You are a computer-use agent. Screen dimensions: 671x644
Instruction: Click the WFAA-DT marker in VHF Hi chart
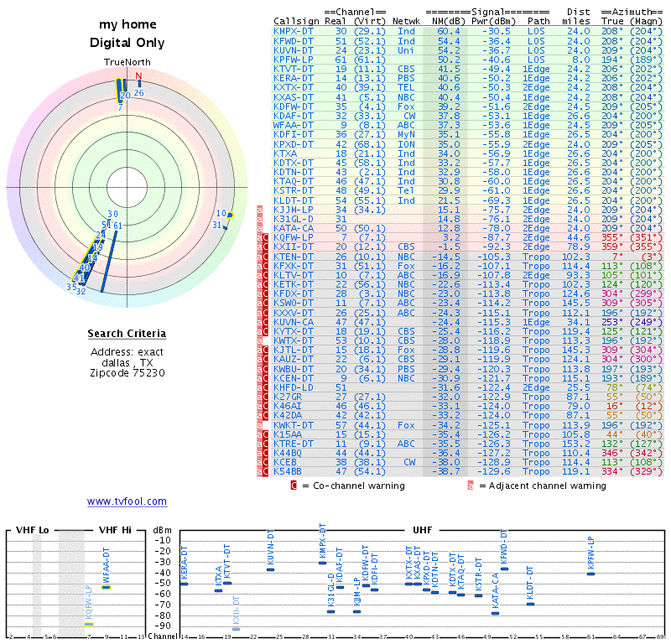[107, 588]
